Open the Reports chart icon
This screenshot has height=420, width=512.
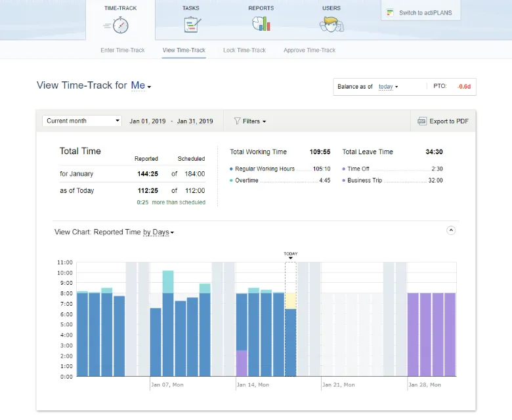pyautogui.click(x=261, y=24)
